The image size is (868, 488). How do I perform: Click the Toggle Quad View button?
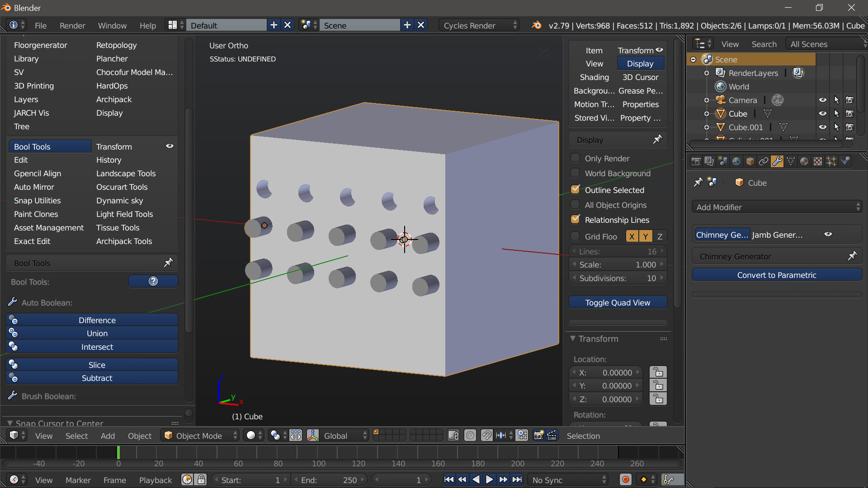click(x=618, y=303)
